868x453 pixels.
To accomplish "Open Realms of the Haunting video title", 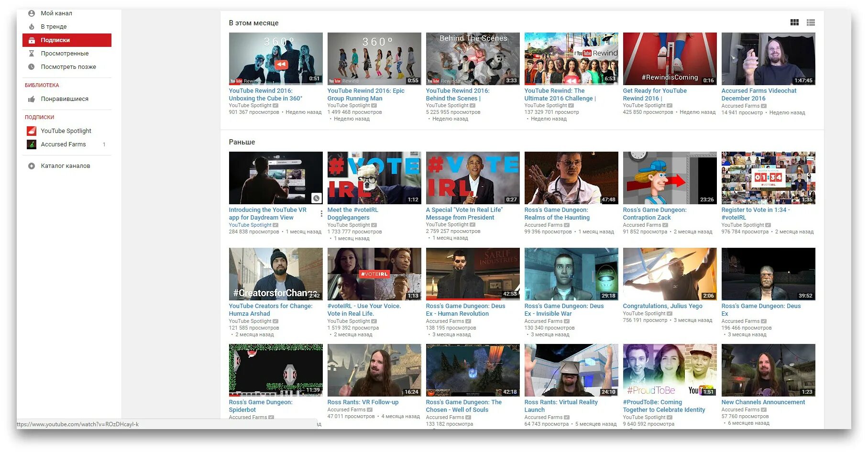I will pyautogui.click(x=557, y=214).
